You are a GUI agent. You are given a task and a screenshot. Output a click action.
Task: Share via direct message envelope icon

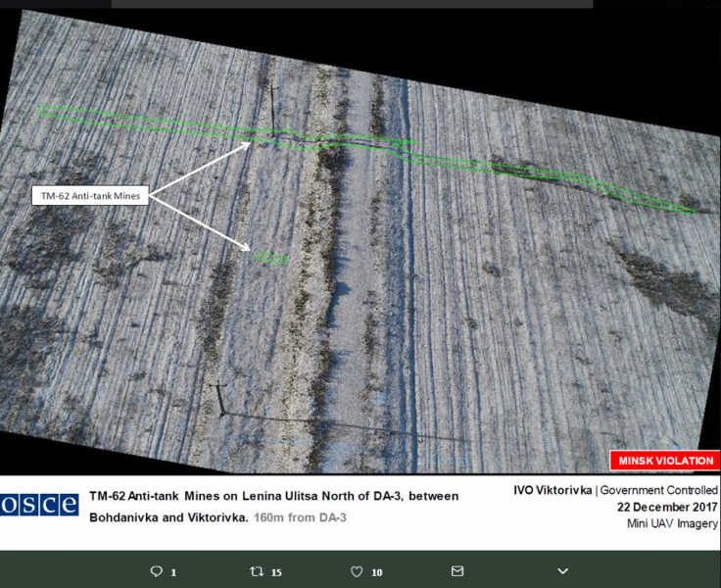click(x=457, y=571)
